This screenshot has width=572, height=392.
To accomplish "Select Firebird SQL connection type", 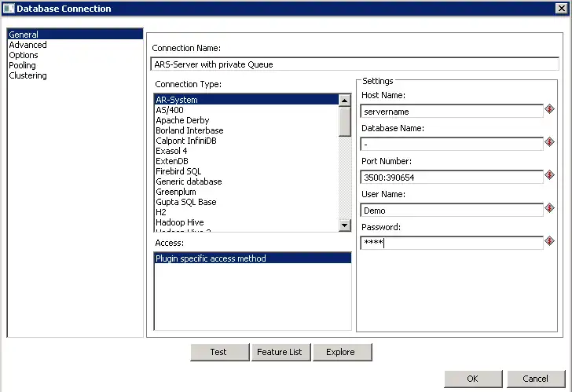I will 247,171.
